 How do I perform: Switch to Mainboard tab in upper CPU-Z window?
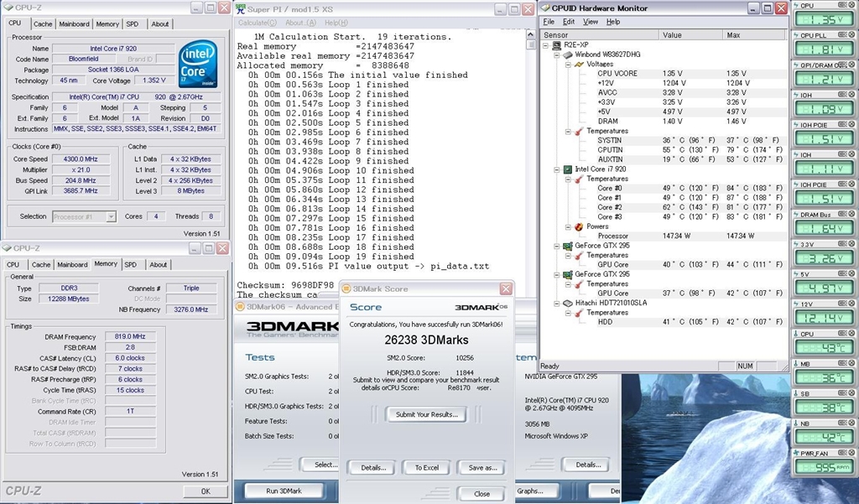74,24
